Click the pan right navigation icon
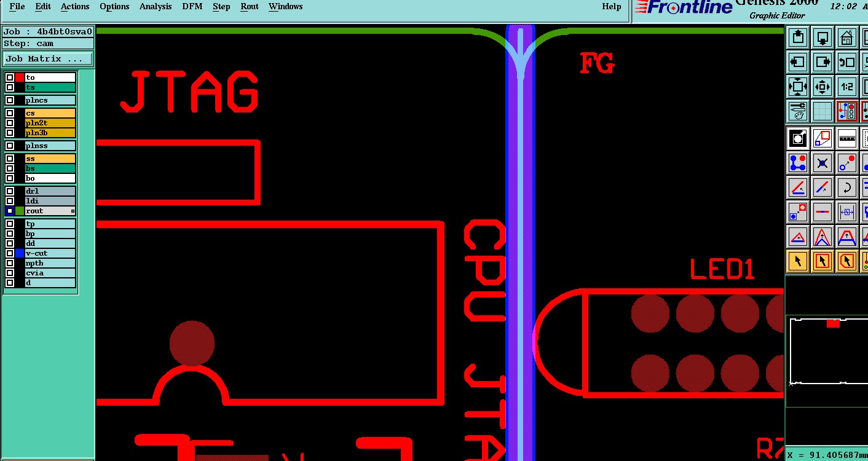The width and height of the screenshot is (868, 461). click(x=823, y=62)
